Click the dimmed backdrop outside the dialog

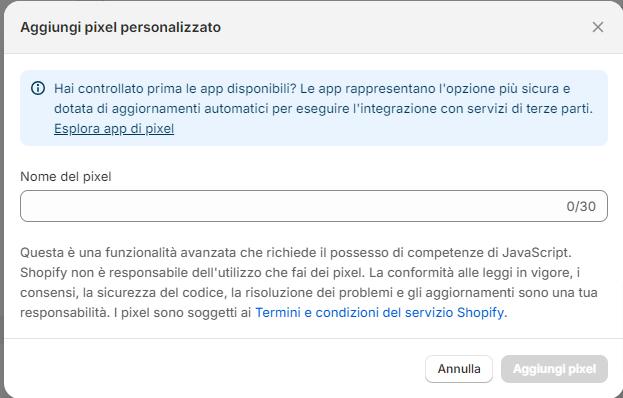(2, 199)
